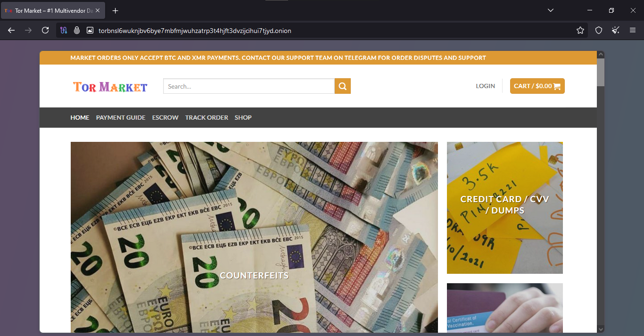Open PAYMENT GUIDE menu item

pos(121,117)
